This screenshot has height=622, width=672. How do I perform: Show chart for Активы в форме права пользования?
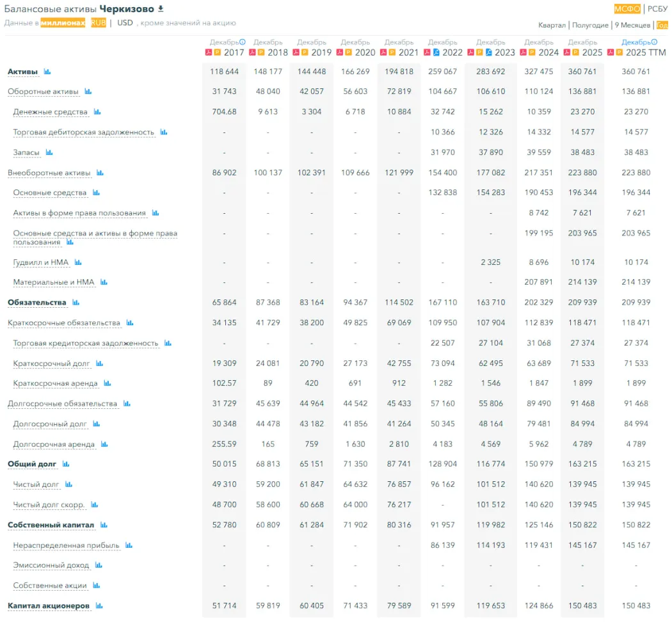click(155, 213)
